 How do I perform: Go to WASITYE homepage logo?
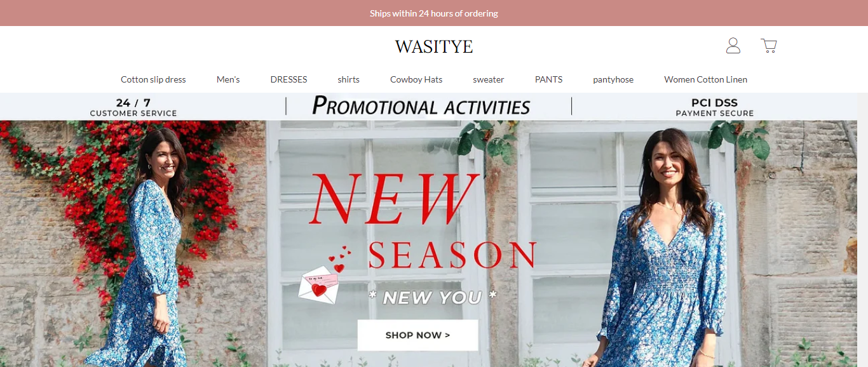click(434, 46)
